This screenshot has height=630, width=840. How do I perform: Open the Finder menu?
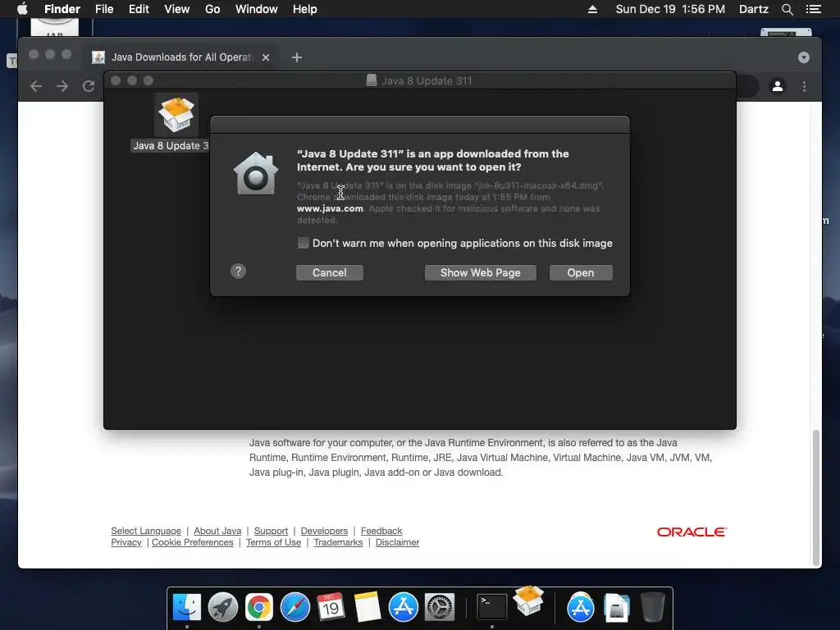point(62,9)
